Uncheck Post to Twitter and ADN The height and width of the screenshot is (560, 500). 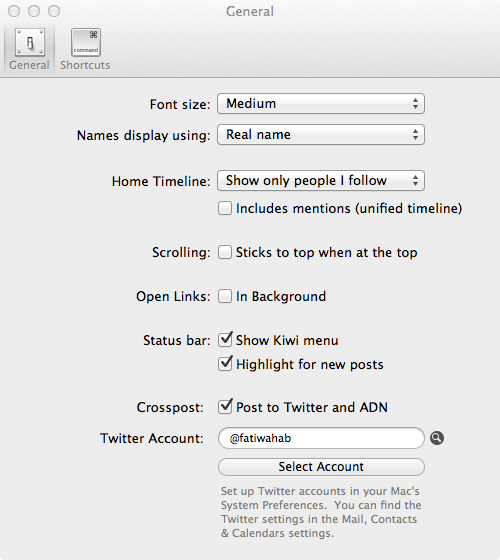click(x=225, y=407)
